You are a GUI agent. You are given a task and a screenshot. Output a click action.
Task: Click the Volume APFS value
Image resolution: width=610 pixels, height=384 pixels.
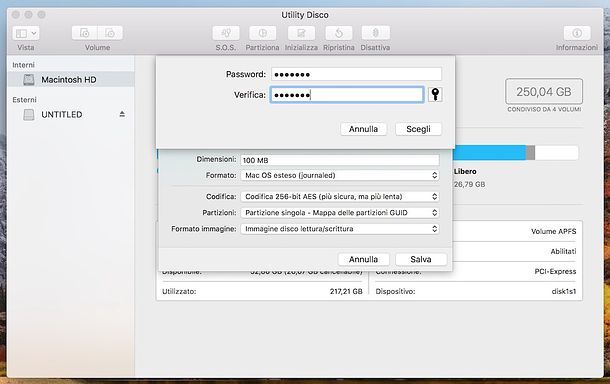tap(554, 231)
